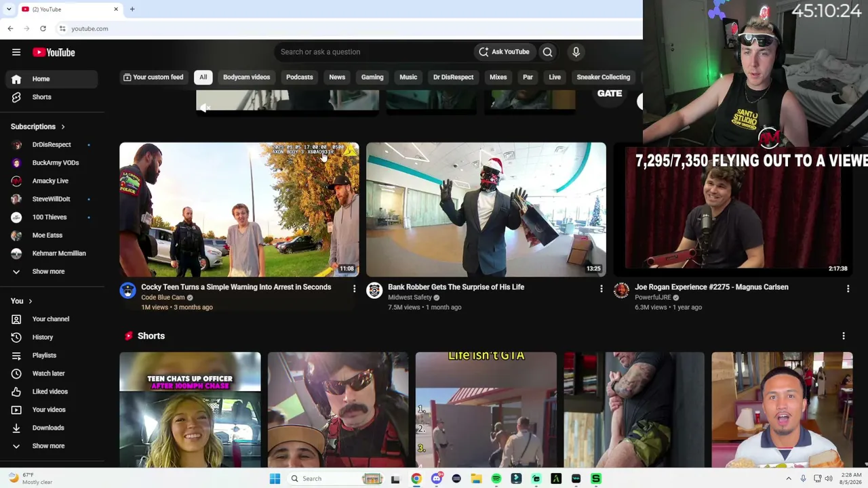868x488 pixels.
Task: Switch to the News chip
Action: tap(337, 77)
